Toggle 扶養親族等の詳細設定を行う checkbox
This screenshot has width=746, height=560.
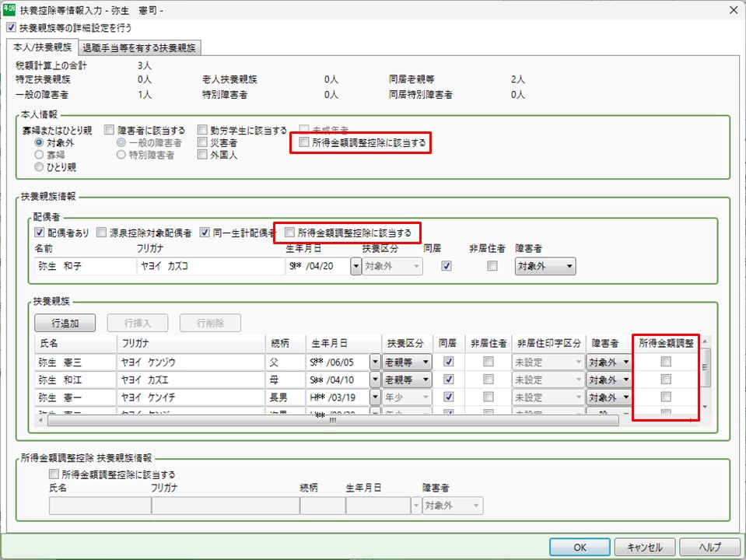point(10,27)
